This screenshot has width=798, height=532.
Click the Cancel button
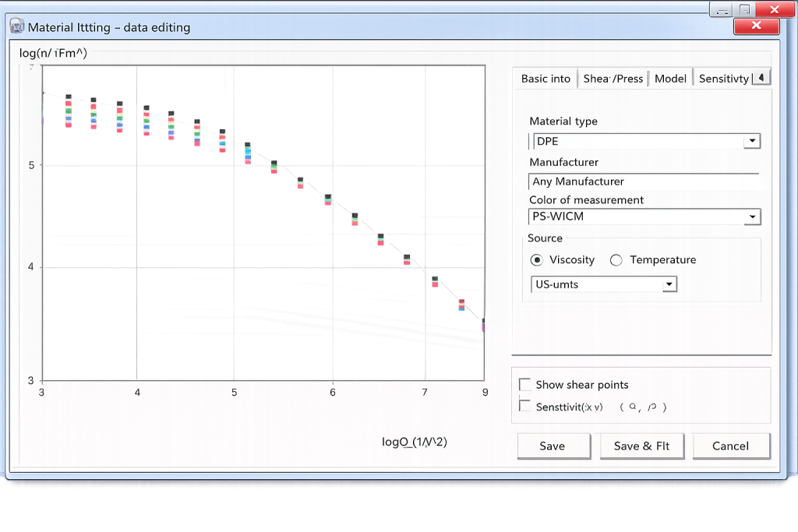731,446
